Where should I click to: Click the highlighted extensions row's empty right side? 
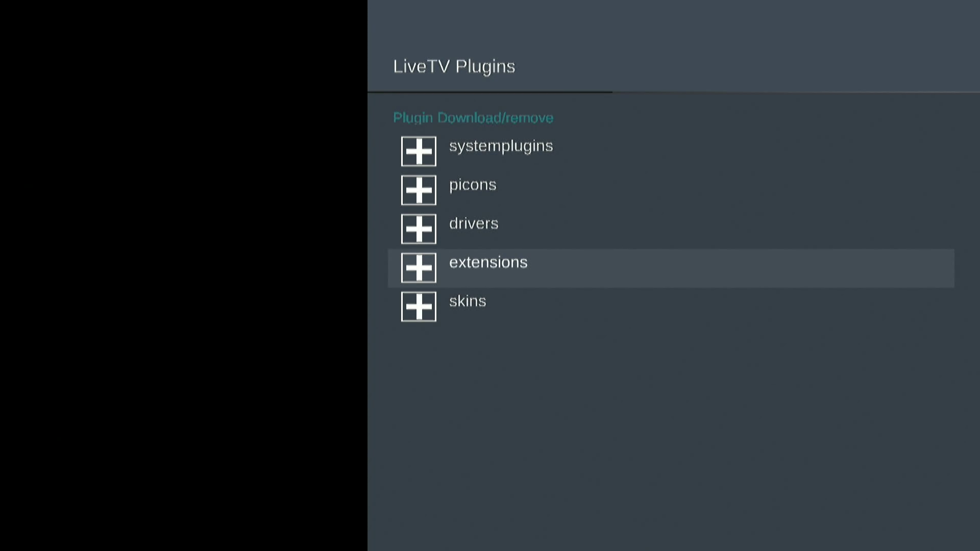tap(766, 268)
